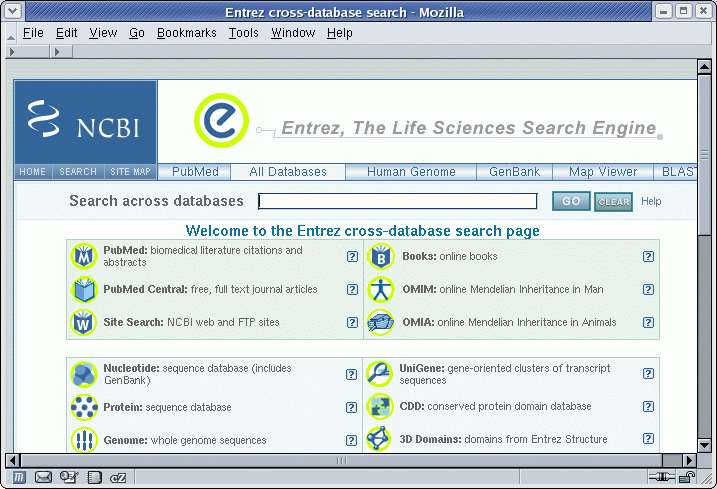The width and height of the screenshot is (717, 489).
Task: Click the vertical scrollbar up arrow
Action: point(704,67)
